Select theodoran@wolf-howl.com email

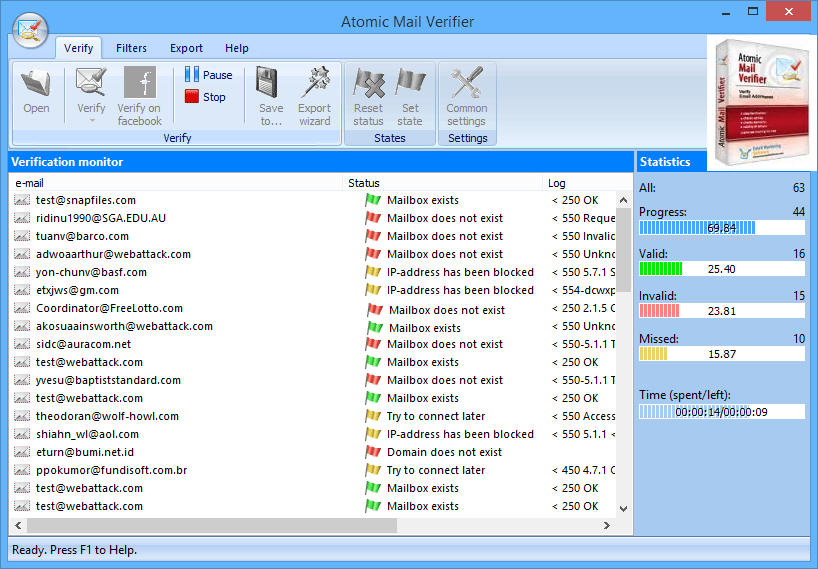[x=107, y=416]
